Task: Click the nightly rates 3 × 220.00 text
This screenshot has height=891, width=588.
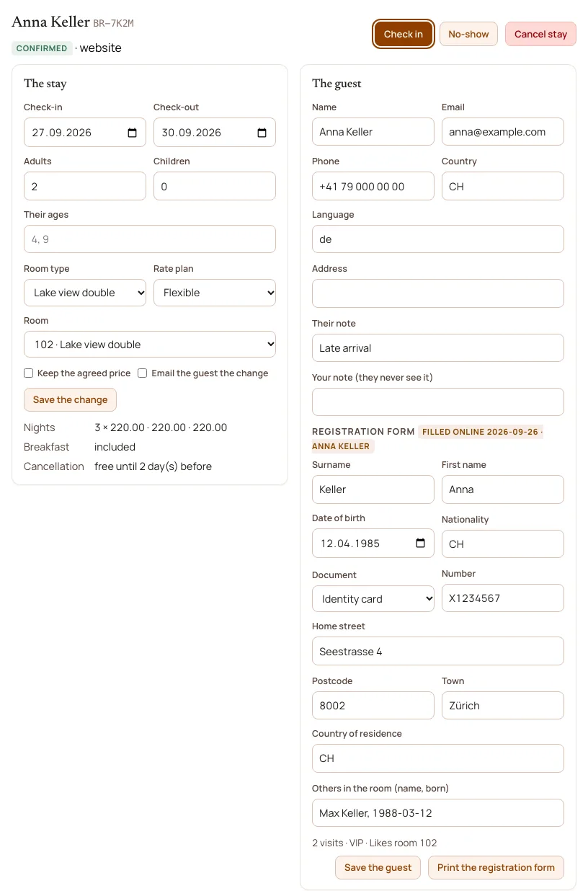Action: [x=161, y=427]
